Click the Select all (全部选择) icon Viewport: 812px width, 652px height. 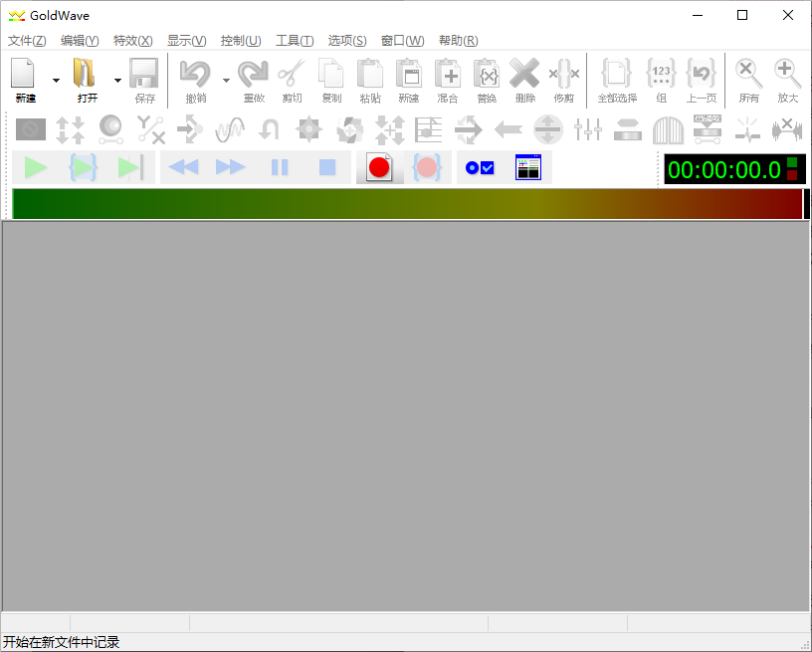[617, 75]
